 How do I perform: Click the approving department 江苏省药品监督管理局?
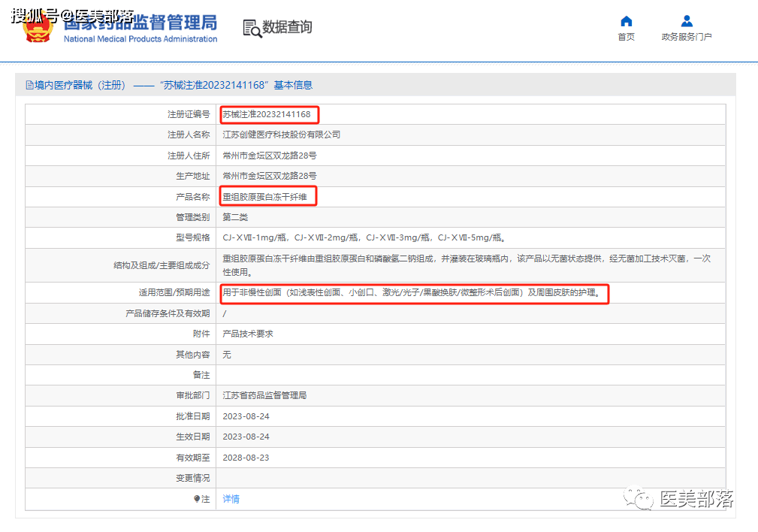[264, 395]
